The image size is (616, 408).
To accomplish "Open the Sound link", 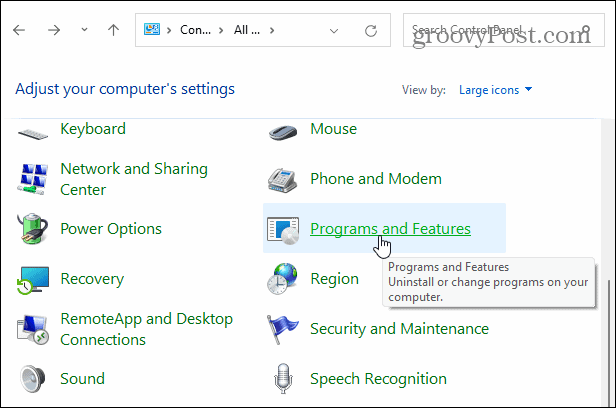I will click(x=82, y=379).
